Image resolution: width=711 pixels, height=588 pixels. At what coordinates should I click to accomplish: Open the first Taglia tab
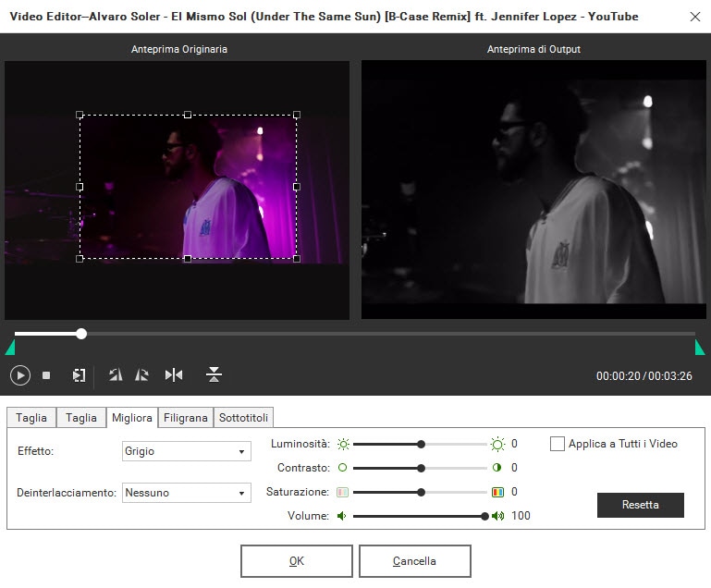(31, 418)
